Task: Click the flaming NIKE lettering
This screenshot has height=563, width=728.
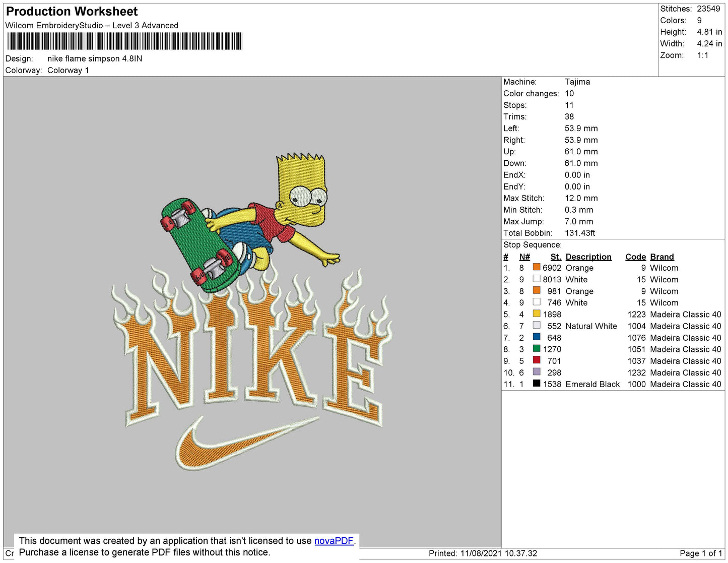Action: 252,353
